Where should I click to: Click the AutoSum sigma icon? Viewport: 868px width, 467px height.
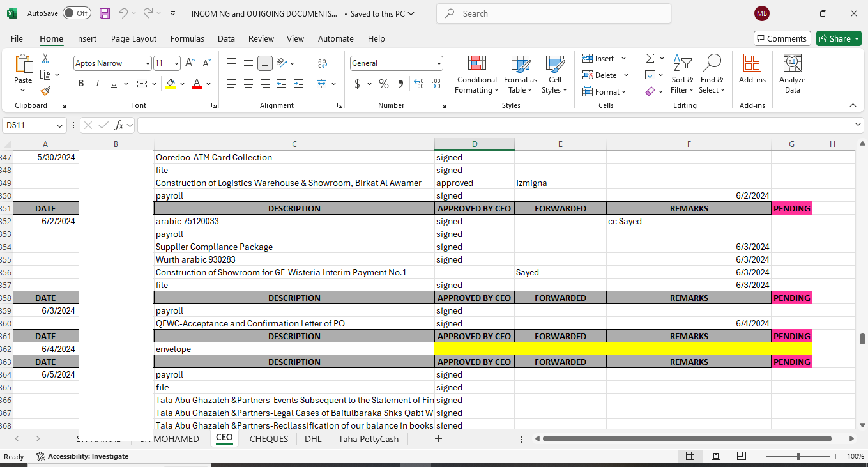tap(650, 58)
